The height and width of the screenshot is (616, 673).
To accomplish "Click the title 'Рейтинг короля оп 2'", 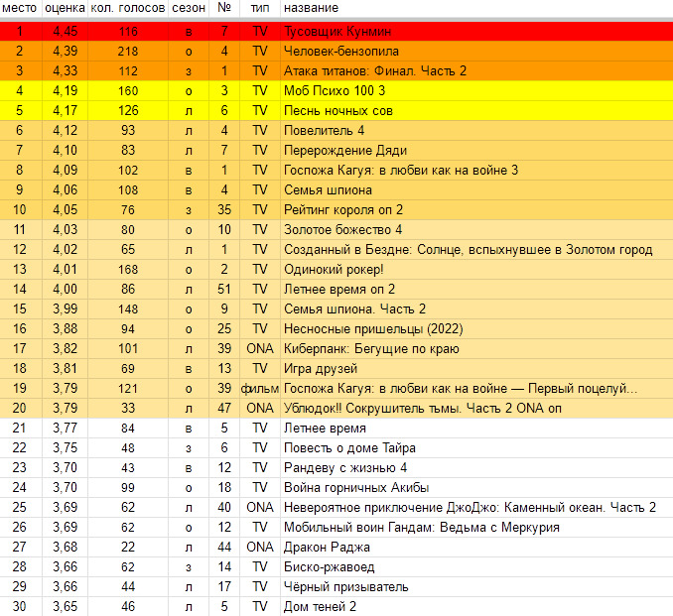I will (343, 209).
